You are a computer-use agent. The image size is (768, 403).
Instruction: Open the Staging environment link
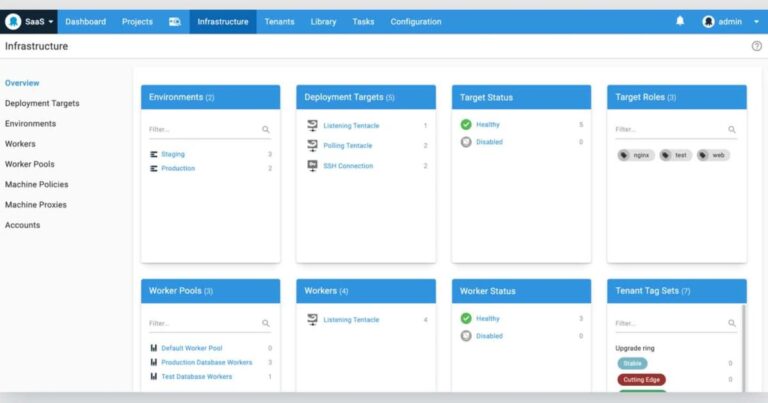(x=173, y=154)
